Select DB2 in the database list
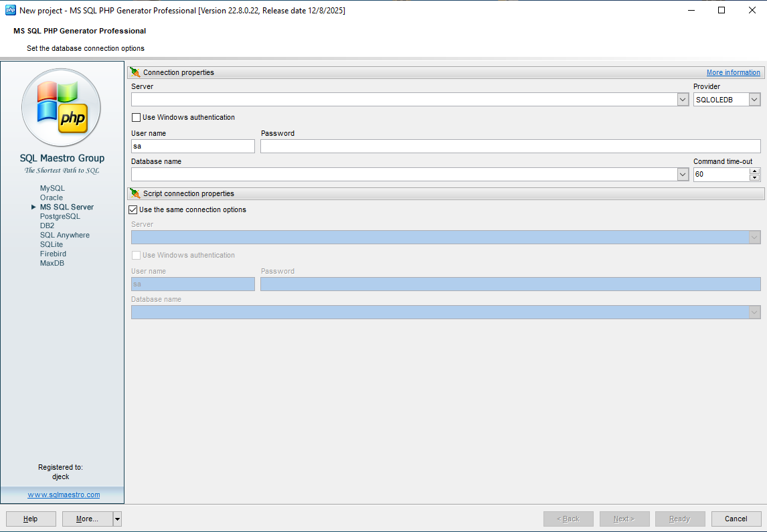The width and height of the screenshot is (767, 532). 47,226
